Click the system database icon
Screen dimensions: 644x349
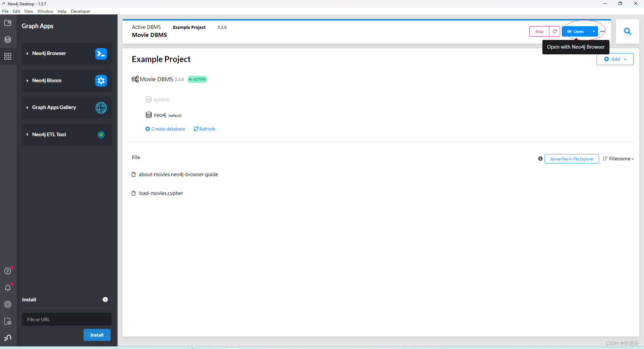[x=149, y=99]
